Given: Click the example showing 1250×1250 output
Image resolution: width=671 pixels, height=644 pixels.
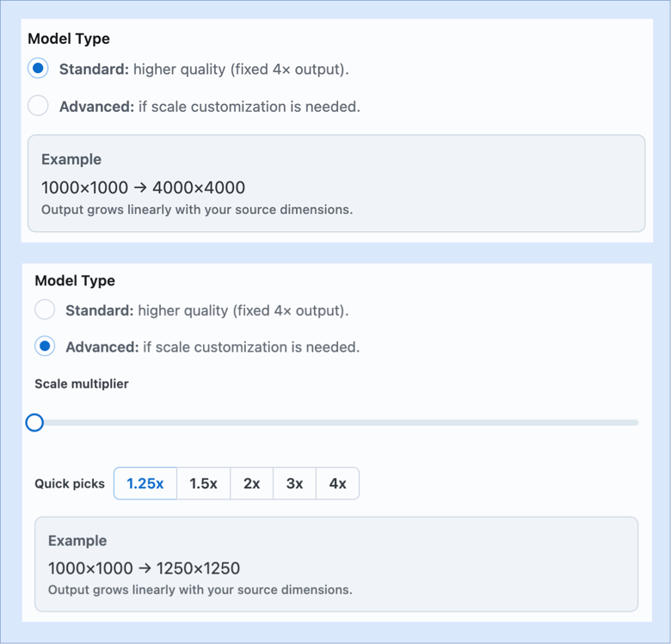Looking at the screenshot, I should [145, 568].
